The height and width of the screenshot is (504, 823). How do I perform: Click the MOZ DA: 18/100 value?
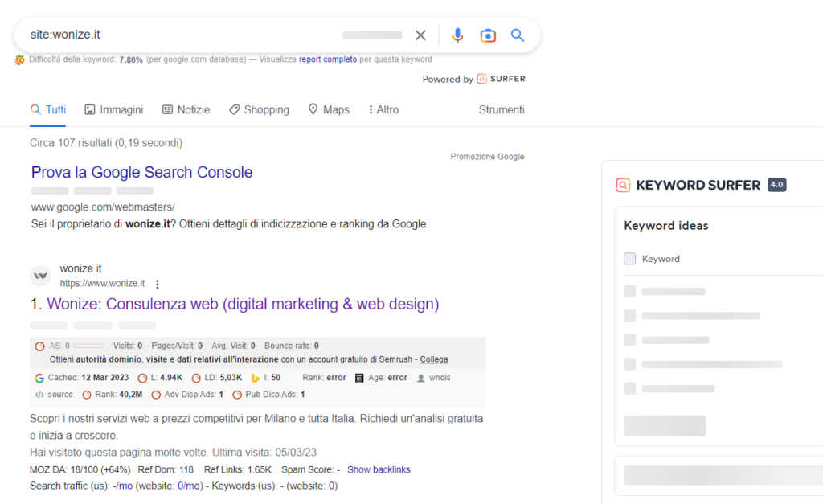tap(80, 470)
